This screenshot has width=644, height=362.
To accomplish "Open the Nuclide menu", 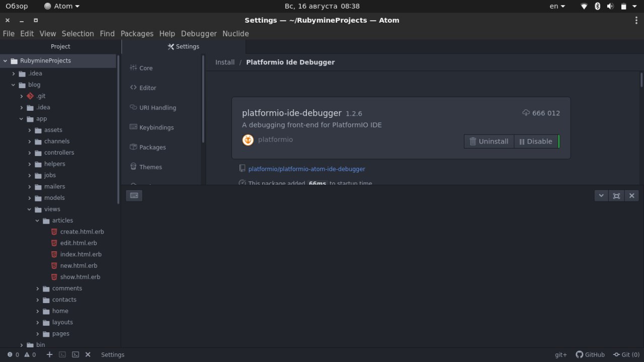I will point(235,34).
